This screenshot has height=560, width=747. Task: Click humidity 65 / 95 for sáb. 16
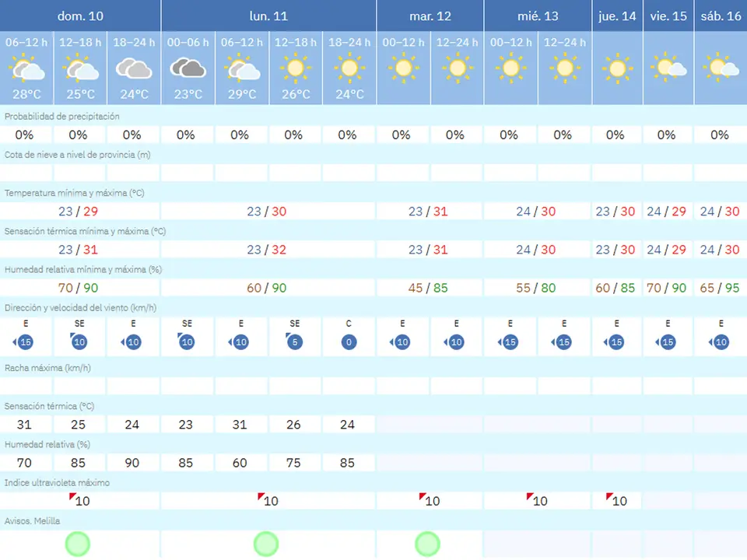click(719, 288)
